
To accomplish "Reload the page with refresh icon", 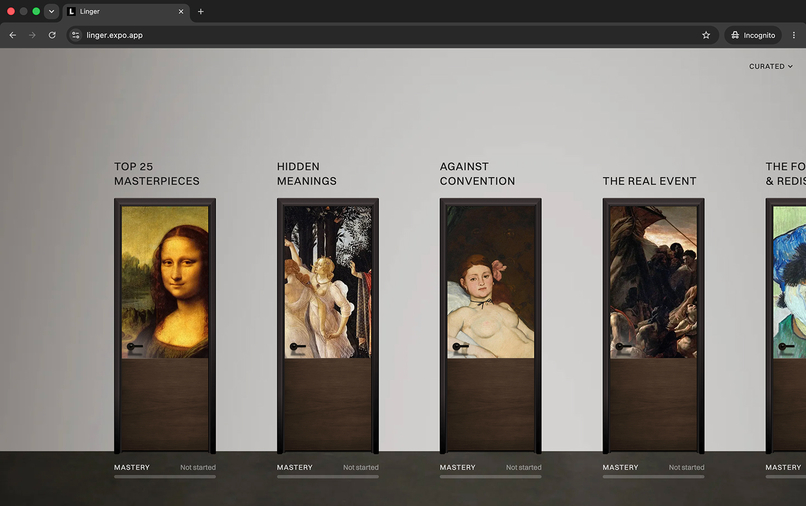I will point(52,35).
